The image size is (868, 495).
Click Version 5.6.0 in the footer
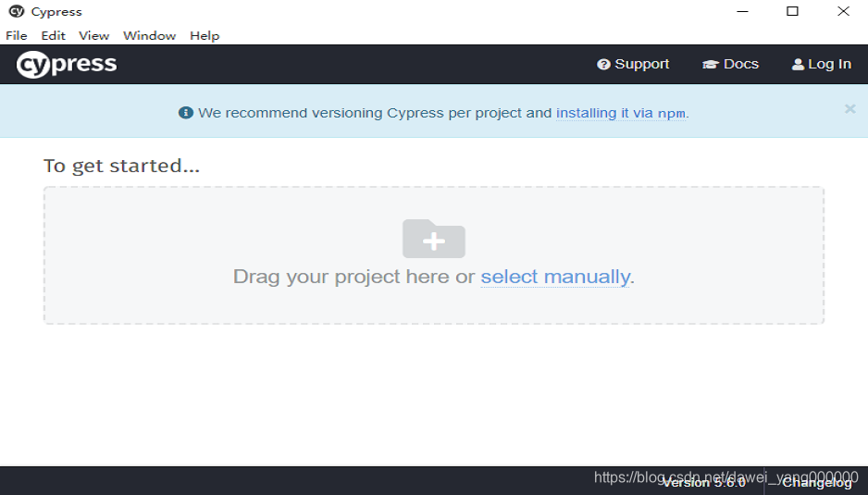(x=704, y=483)
